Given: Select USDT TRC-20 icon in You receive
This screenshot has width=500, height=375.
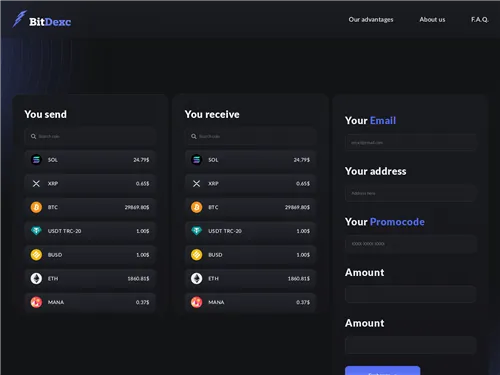Looking at the screenshot, I should (x=196, y=231).
